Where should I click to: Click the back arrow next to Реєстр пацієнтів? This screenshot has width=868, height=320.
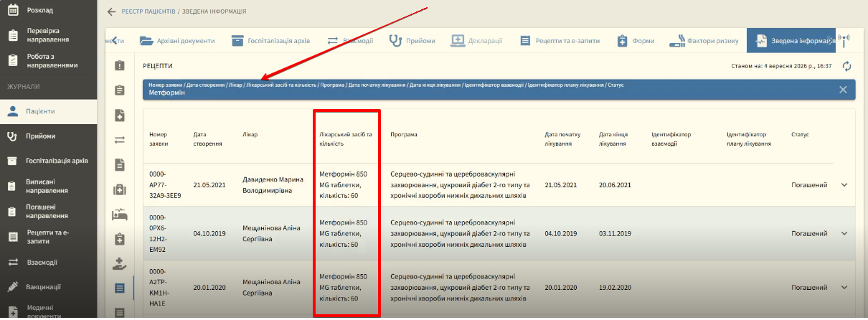pyautogui.click(x=110, y=11)
